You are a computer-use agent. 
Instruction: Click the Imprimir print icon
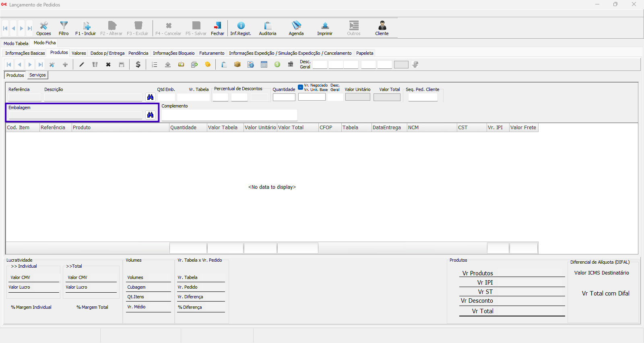325,28
